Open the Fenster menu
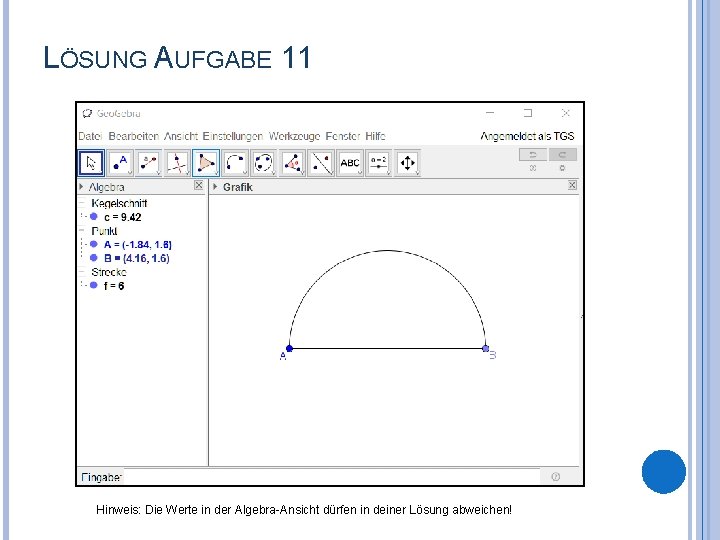The width and height of the screenshot is (720, 540). [x=343, y=136]
